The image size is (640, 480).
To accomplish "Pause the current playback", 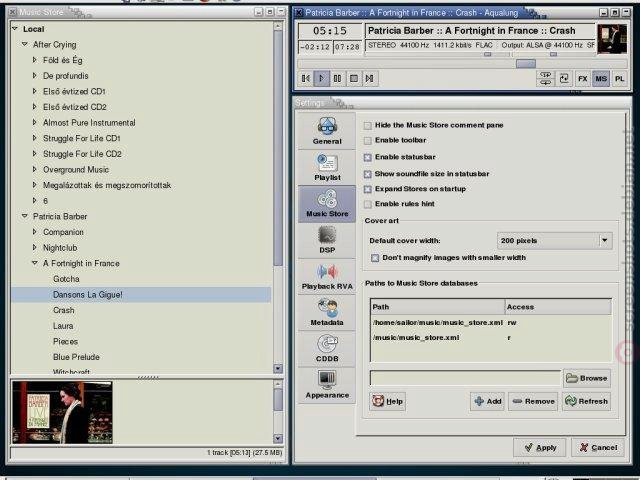I will click(338, 78).
